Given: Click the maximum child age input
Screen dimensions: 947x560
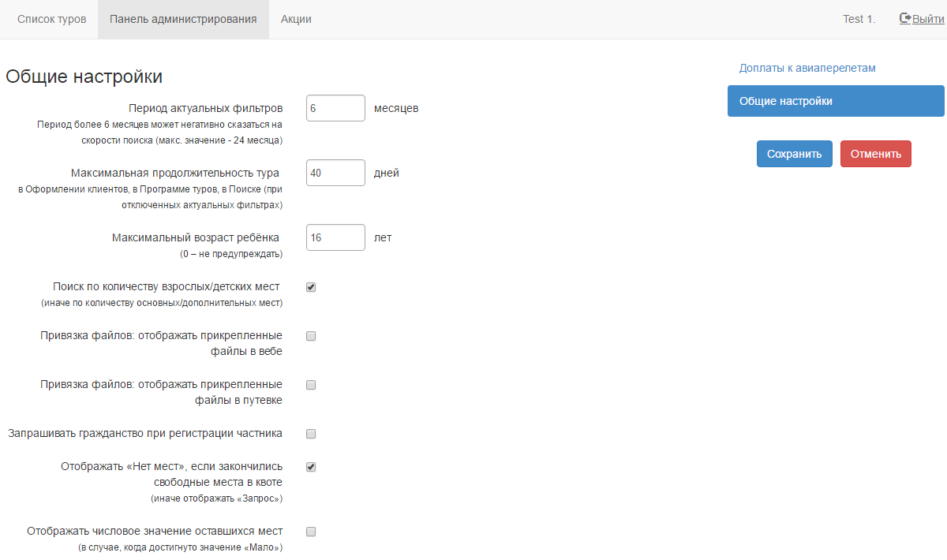Looking at the screenshot, I should (x=335, y=237).
